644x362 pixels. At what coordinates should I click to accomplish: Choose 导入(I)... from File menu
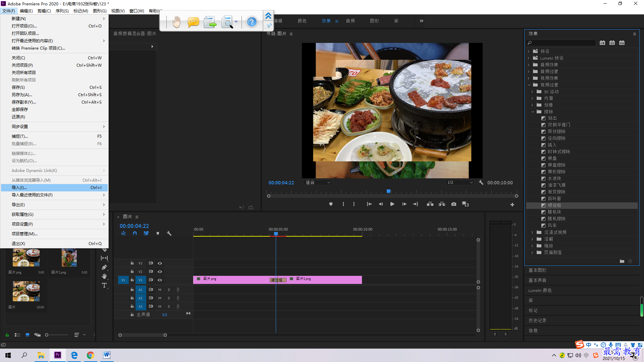[54, 188]
